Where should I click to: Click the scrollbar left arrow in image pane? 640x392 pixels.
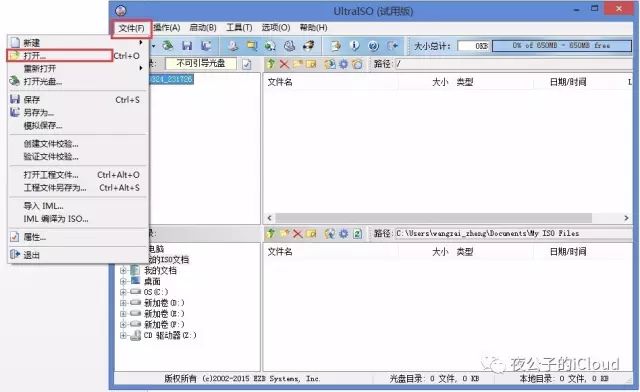pyautogui.click(x=269, y=218)
